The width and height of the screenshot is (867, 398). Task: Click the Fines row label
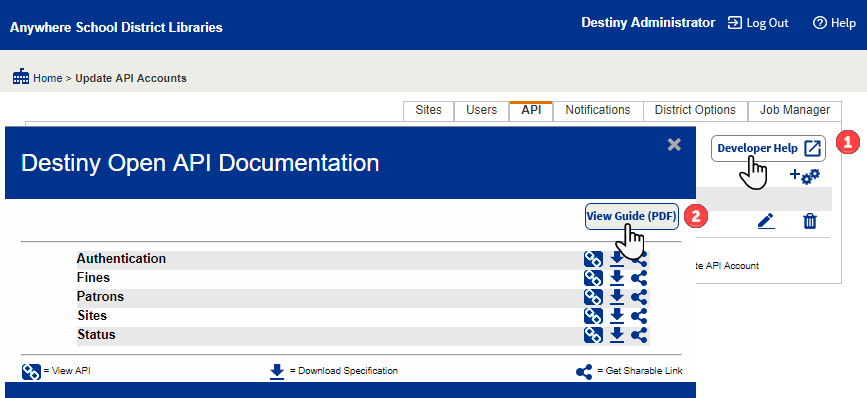(93, 277)
